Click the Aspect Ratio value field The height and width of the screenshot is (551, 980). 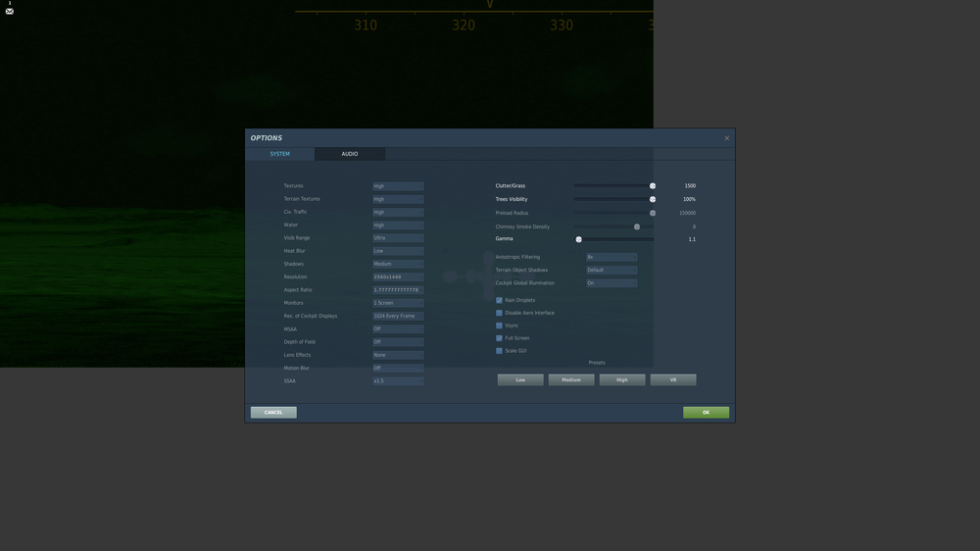(398, 290)
